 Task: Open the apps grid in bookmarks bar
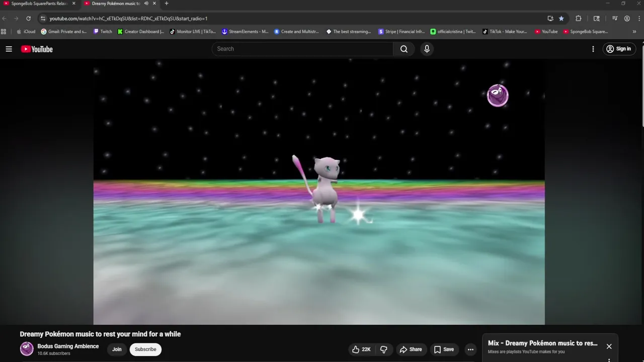pos(4,32)
